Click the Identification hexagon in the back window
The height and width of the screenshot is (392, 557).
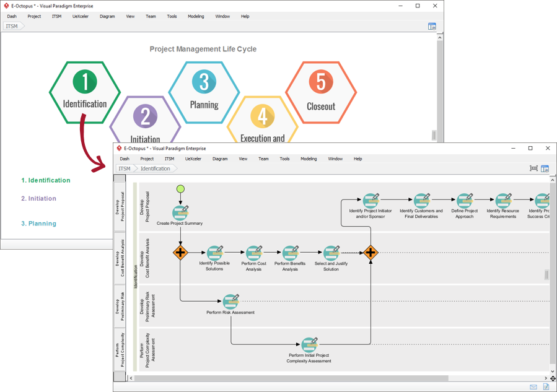pos(85,92)
